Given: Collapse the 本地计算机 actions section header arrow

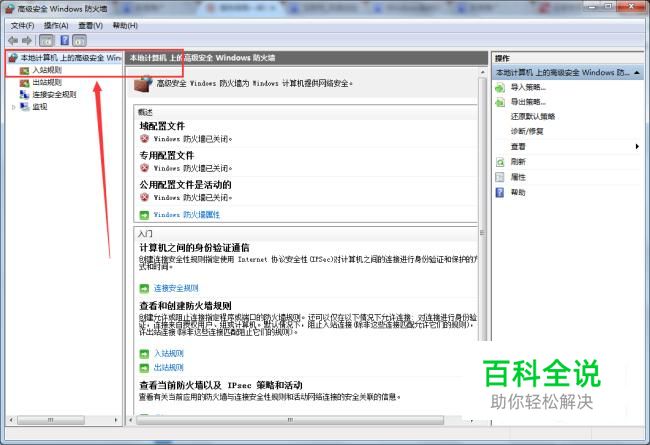Looking at the screenshot, I should [637, 73].
